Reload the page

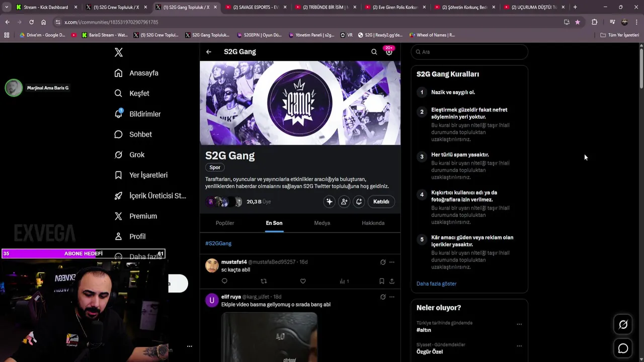pos(31,22)
